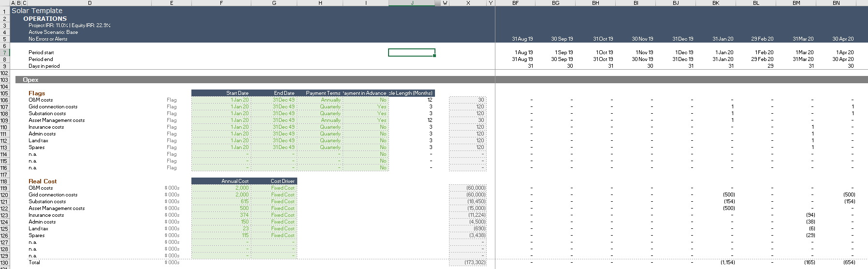Select the column BF header
This screenshot has height=269, width=868.
click(x=515, y=3)
